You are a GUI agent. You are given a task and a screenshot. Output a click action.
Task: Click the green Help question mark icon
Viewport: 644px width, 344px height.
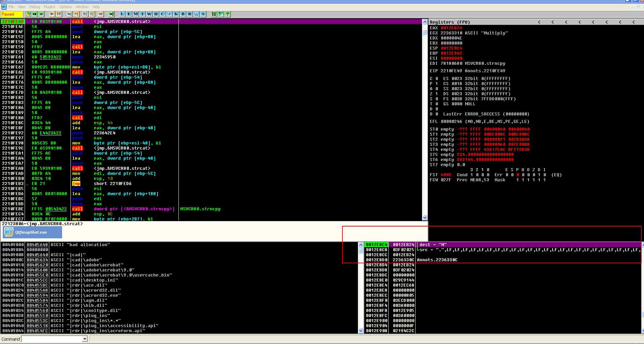click(227, 14)
